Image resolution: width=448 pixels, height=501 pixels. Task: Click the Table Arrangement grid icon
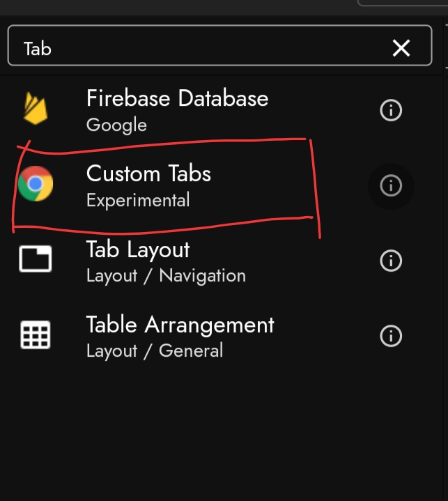click(x=36, y=335)
